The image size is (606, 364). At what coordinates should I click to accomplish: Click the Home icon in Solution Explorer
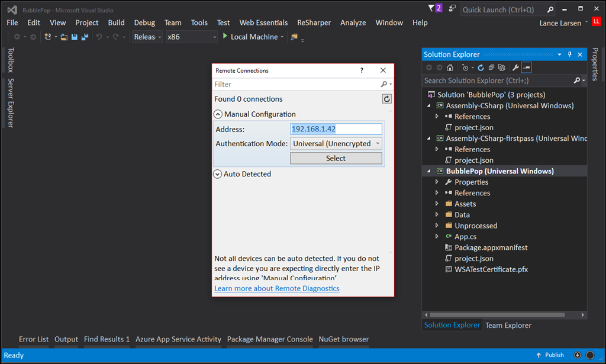tap(450, 67)
